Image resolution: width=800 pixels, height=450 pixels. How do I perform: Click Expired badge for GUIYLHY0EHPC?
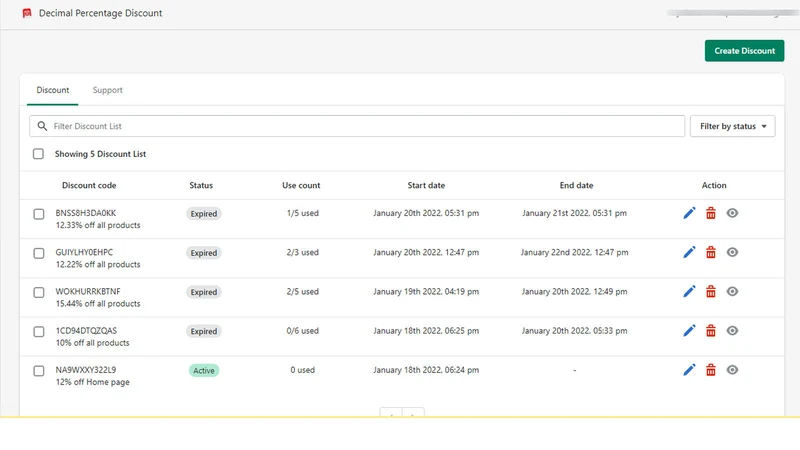point(204,254)
